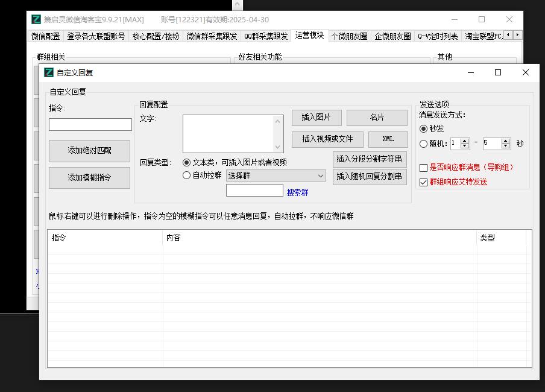Click the 名片 button
545x392 pixels.
pos(377,118)
